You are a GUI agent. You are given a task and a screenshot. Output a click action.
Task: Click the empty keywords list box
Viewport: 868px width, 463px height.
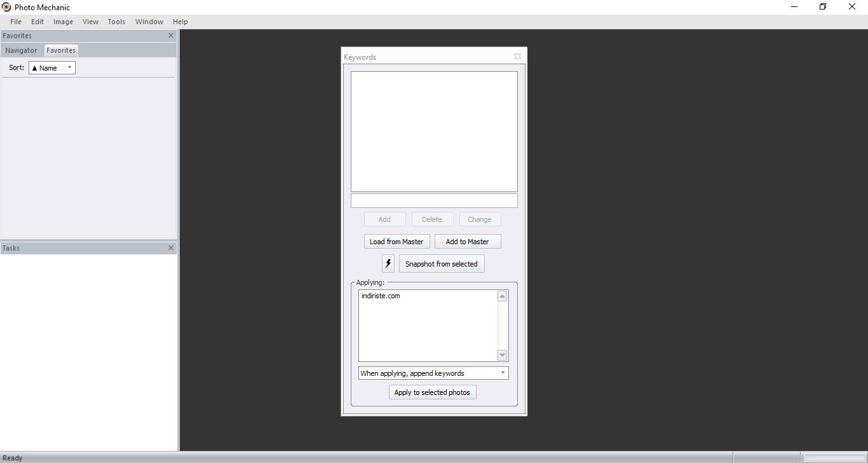click(x=434, y=132)
